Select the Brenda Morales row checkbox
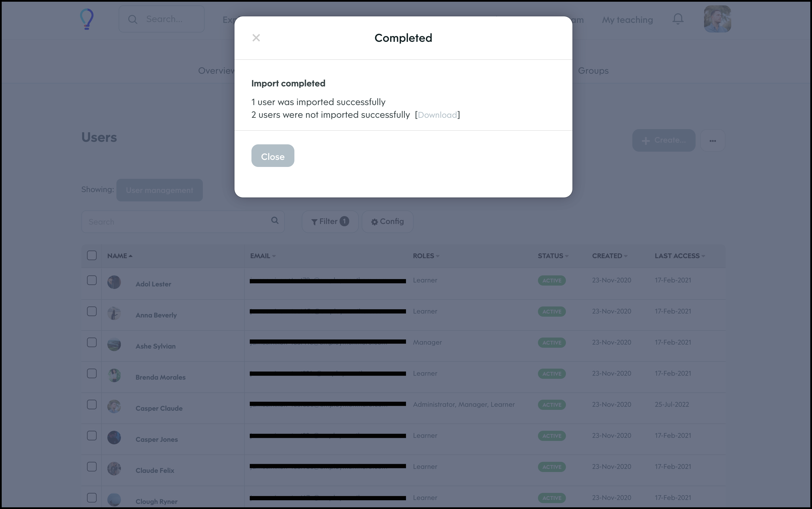The width and height of the screenshot is (812, 509). (92, 373)
